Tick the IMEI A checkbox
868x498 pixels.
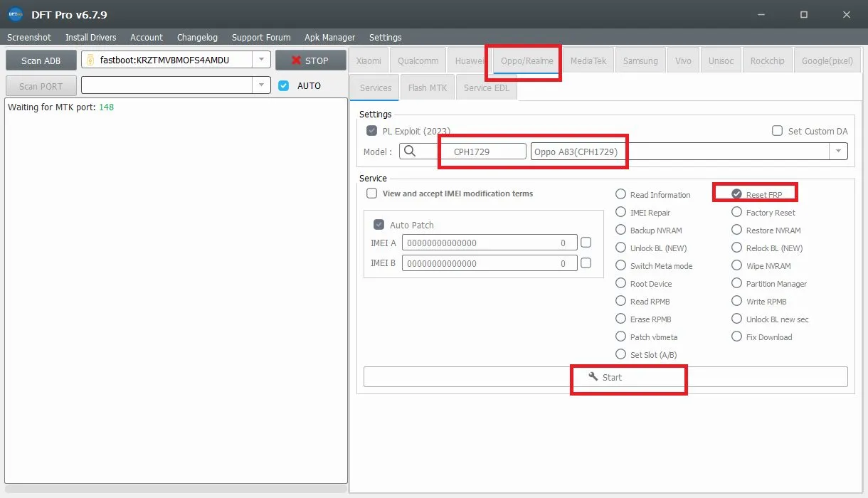tap(586, 243)
